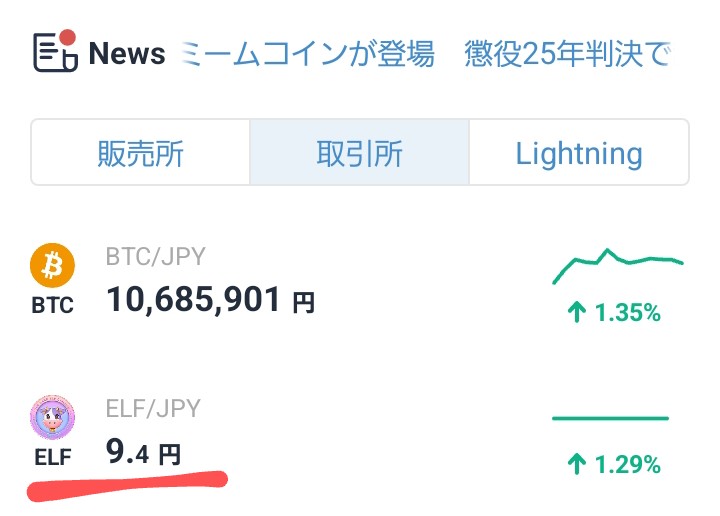720x516 pixels.
Task: Open the ミームコインが登場 news headline
Action: click(308, 54)
